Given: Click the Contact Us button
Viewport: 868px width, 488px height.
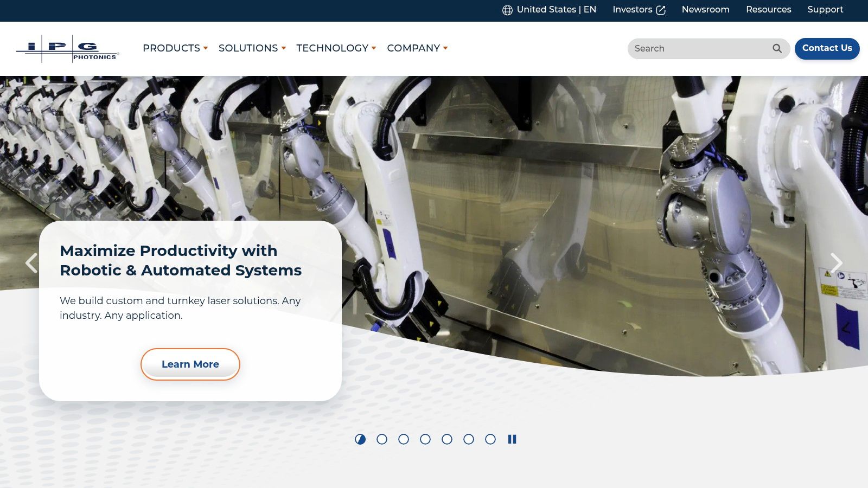Looking at the screenshot, I should 827,48.
